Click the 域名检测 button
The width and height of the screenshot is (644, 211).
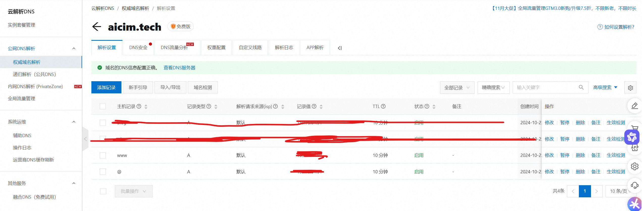[x=203, y=87]
